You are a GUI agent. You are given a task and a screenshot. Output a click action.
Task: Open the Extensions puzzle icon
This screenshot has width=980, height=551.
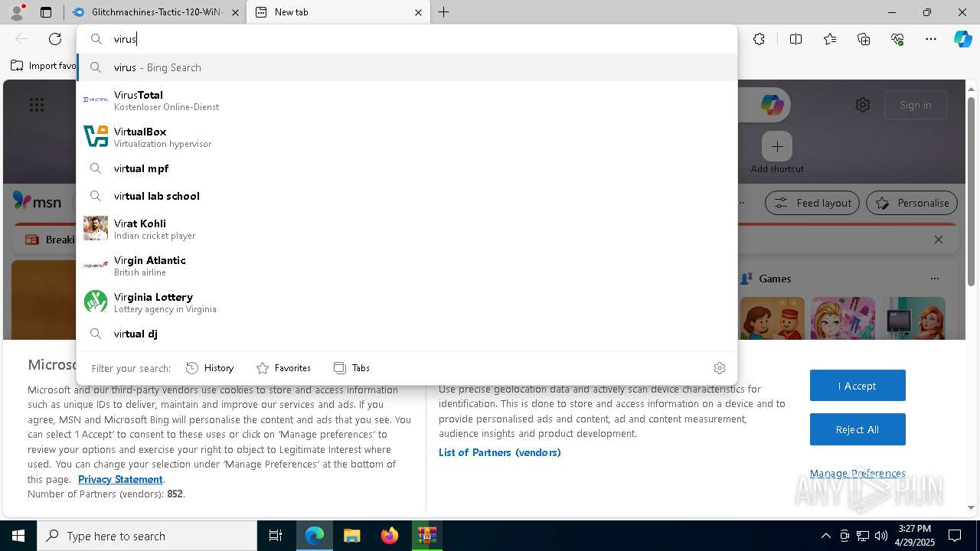759,39
